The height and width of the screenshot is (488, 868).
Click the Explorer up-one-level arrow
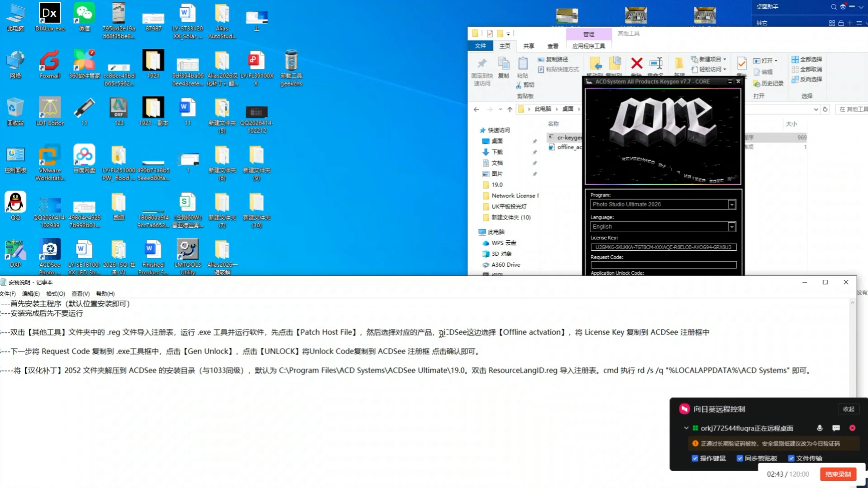click(510, 109)
